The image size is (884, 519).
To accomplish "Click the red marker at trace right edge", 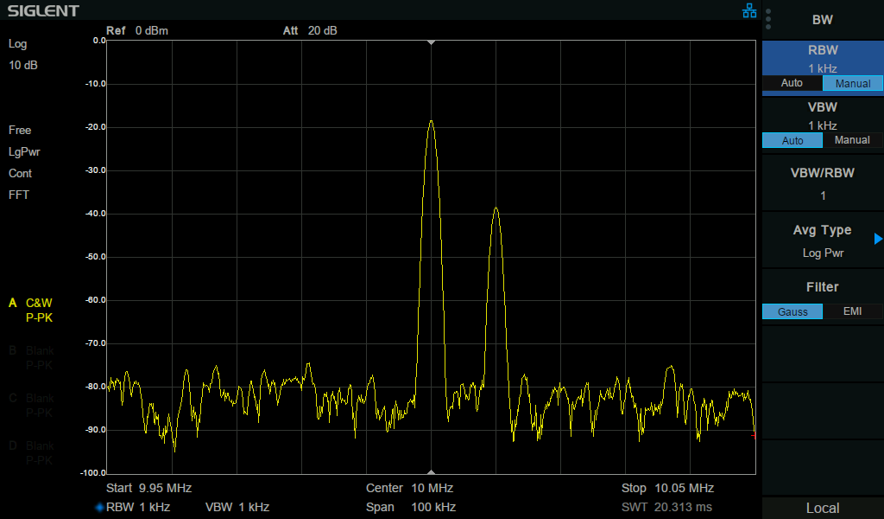I will (x=754, y=435).
